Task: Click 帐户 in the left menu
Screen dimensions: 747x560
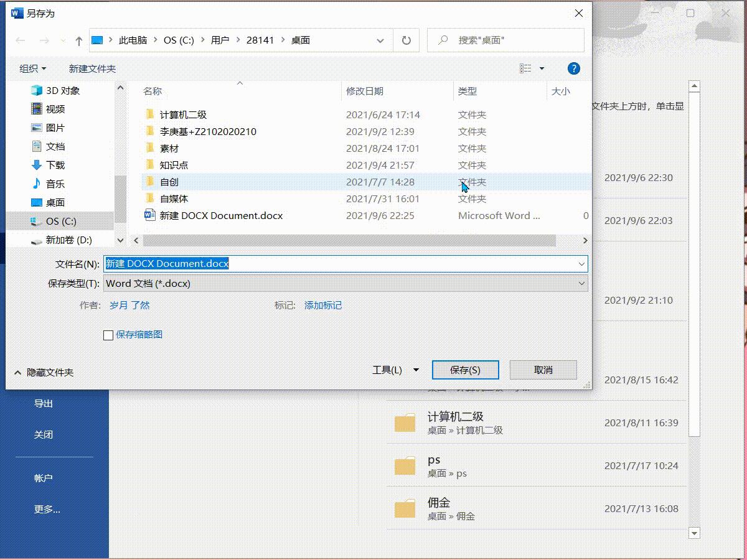Action: pyautogui.click(x=43, y=478)
